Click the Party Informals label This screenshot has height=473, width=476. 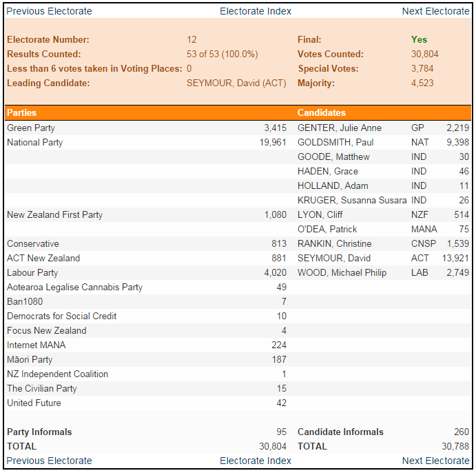(x=39, y=432)
